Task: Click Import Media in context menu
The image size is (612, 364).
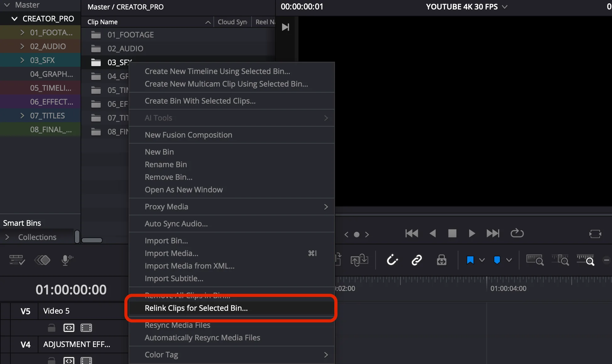Action: click(x=231, y=253)
